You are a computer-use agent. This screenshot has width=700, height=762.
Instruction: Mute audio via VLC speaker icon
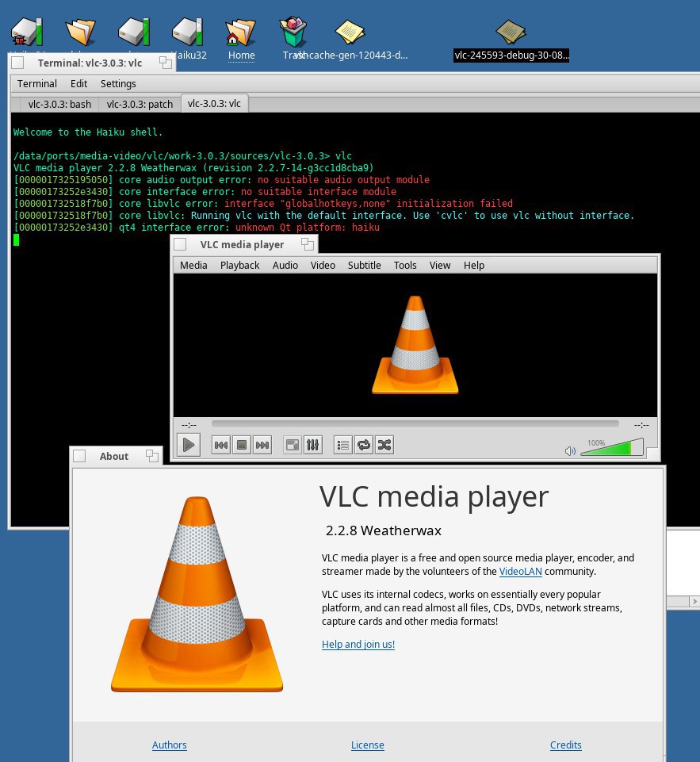pos(570,451)
